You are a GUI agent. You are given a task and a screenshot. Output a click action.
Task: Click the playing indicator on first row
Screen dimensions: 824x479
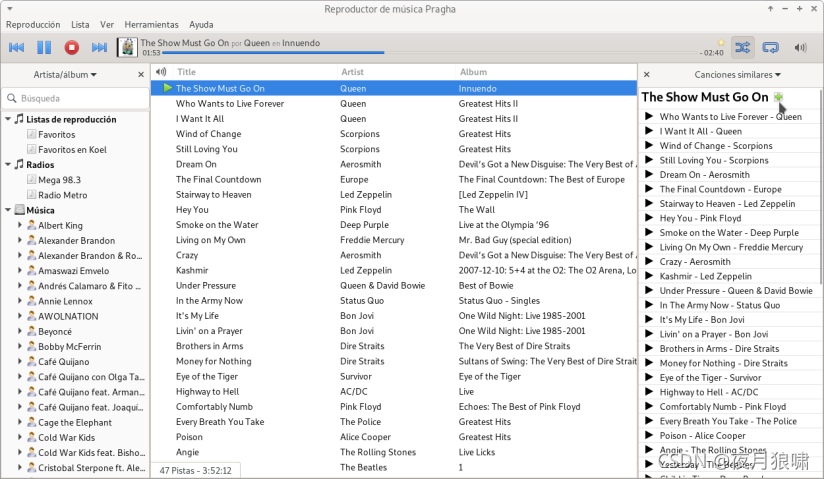pyautogui.click(x=168, y=88)
